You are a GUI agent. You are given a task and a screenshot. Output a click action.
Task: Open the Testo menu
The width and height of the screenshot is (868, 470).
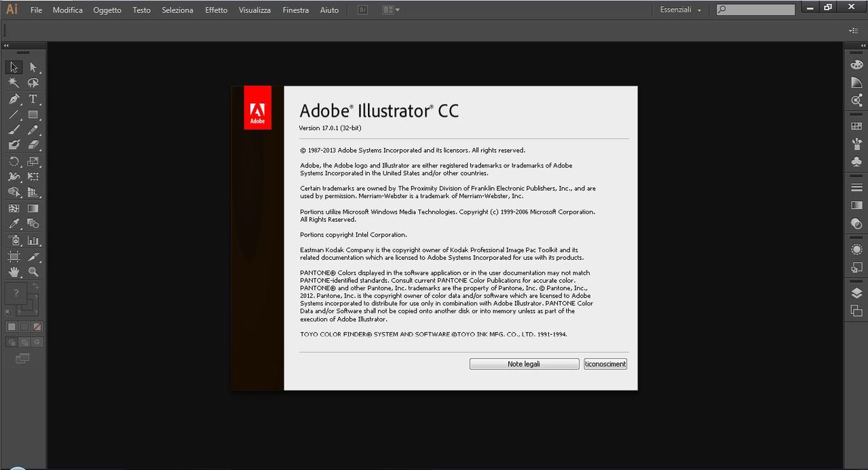pos(142,10)
